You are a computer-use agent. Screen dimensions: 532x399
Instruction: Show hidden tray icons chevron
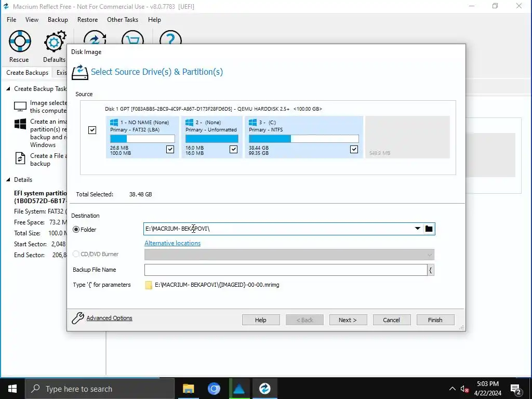(453, 389)
